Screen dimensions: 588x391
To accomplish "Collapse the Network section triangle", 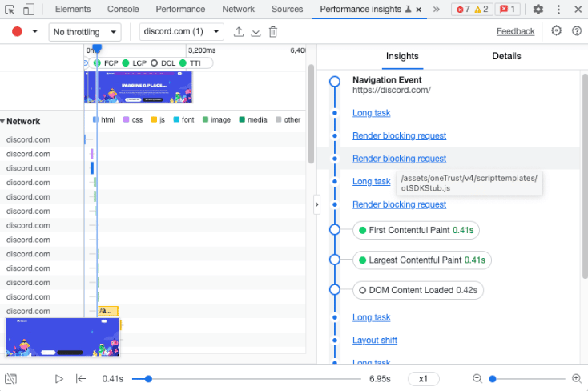I will coord(3,122).
